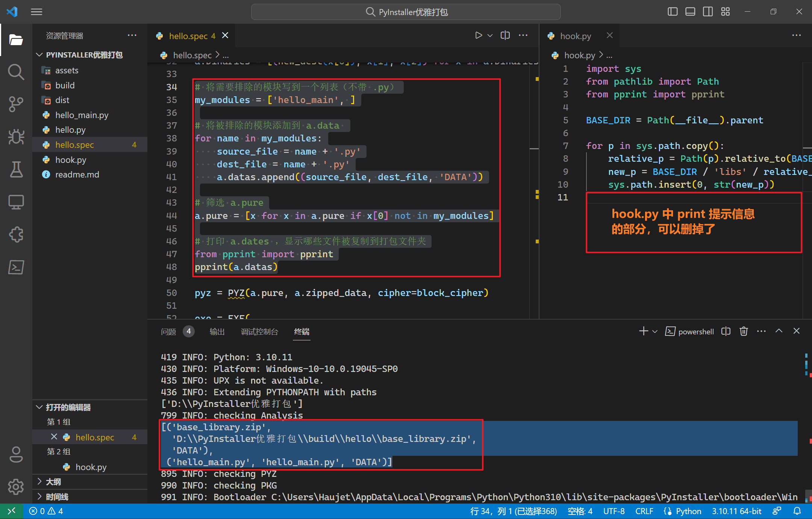Open hello_main.py in the explorer

pos(82,115)
